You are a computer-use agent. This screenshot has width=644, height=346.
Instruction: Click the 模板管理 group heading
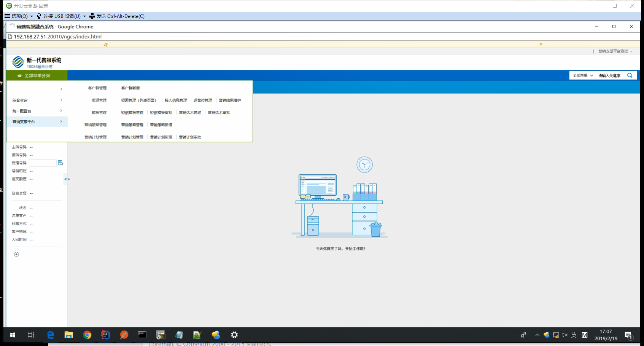(x=99, y=112)
